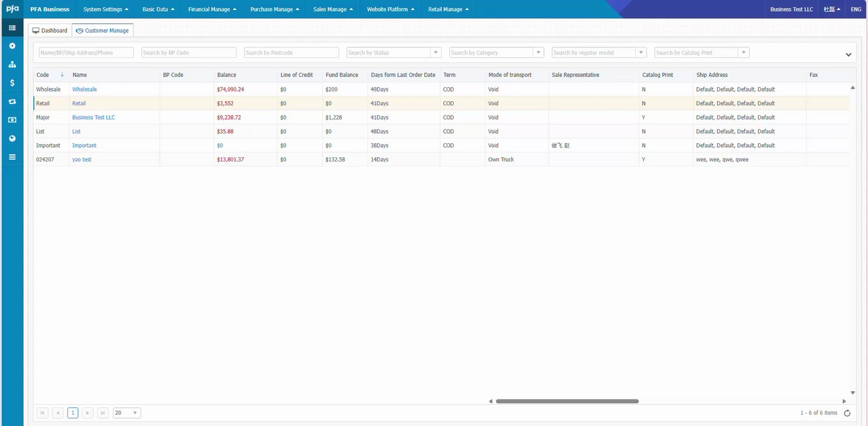Focus the Search by BP Code field
The width and height of the screenshot is (868, 426).
coord(189,53)
